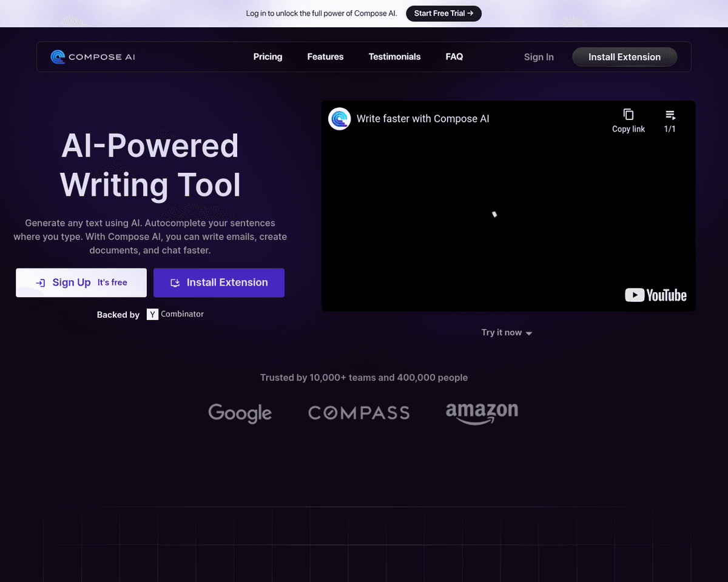Open the video playlist icon 1/1
Image resolution: width=728 pixels, height=582 pixels.
[670, 115]
